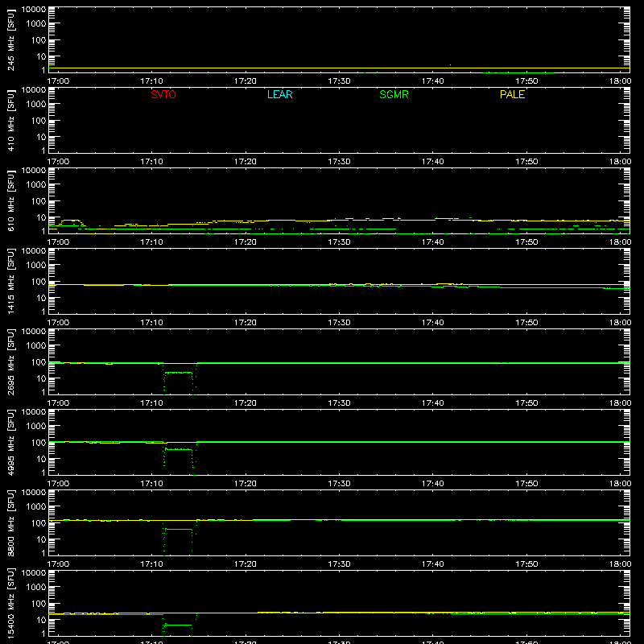Click the red SVTO station label
The width and height of the screenshot is (644, 644).
tap(163, 94)
